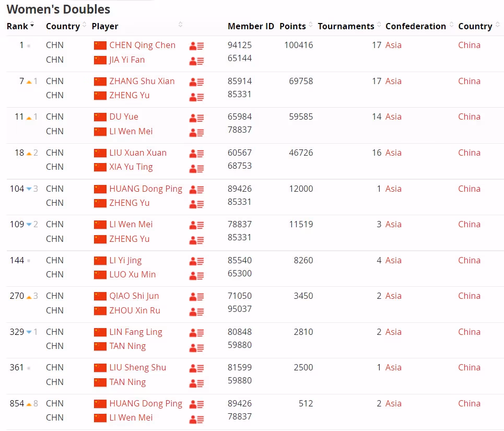
Task: Click Asia confederation link in first row
Action: tap(393, 45)
